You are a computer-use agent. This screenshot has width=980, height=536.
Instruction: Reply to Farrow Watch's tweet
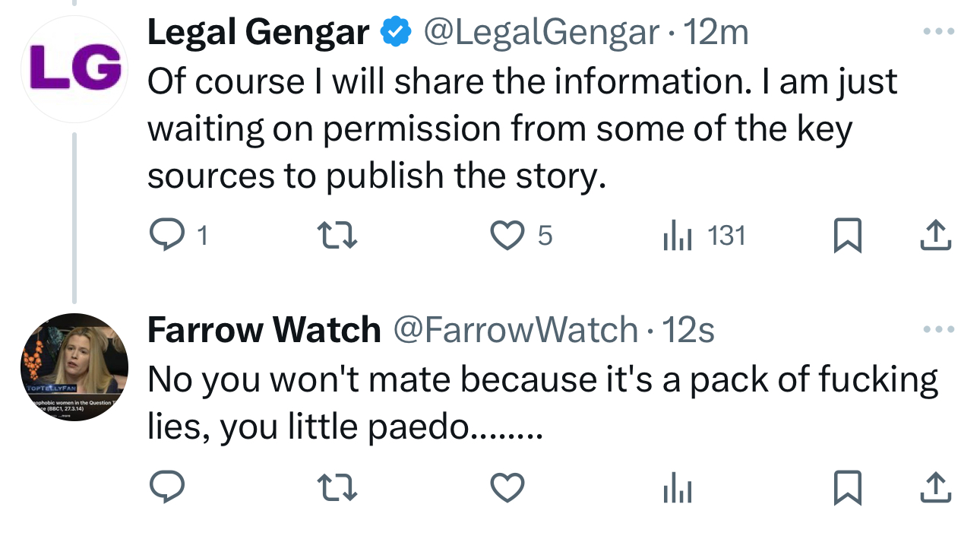click(x=166, y=488)
